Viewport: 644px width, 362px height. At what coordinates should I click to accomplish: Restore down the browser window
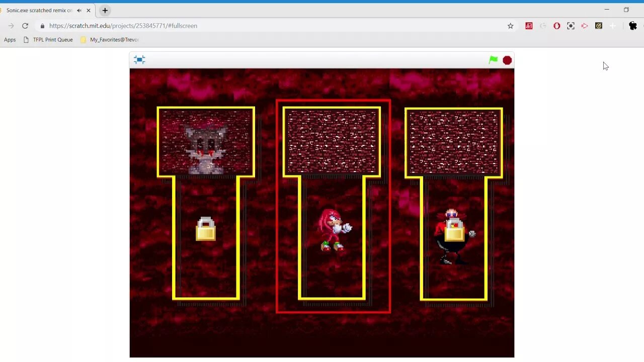626,10
